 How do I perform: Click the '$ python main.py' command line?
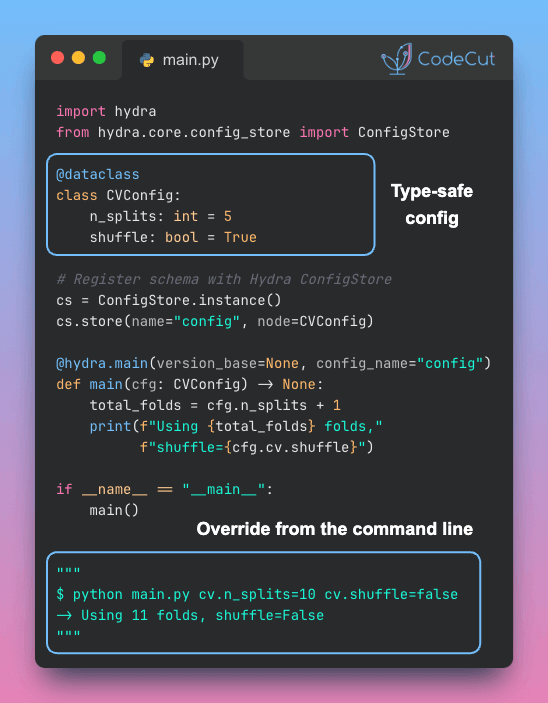coord(257,595)
